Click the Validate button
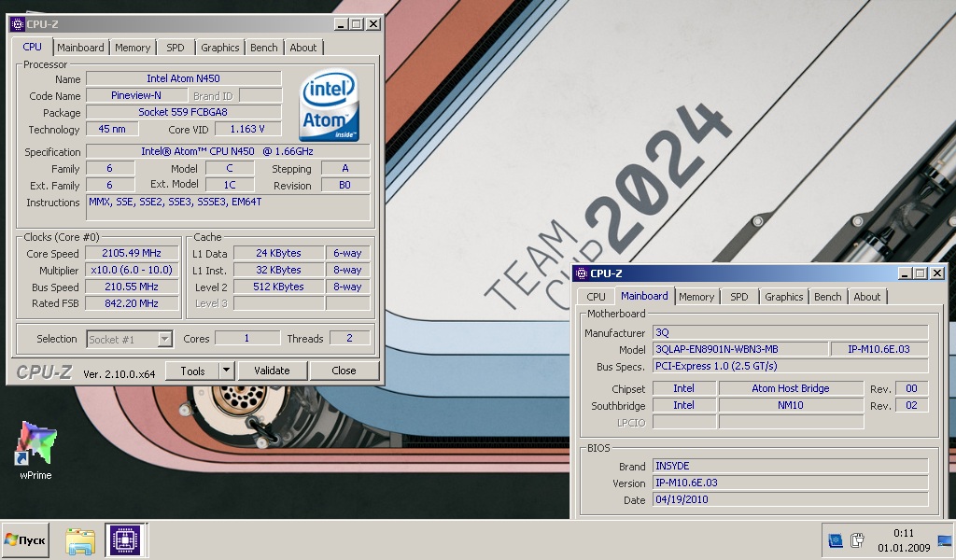The height and width of the screenshot is (560, 956). 272,371
